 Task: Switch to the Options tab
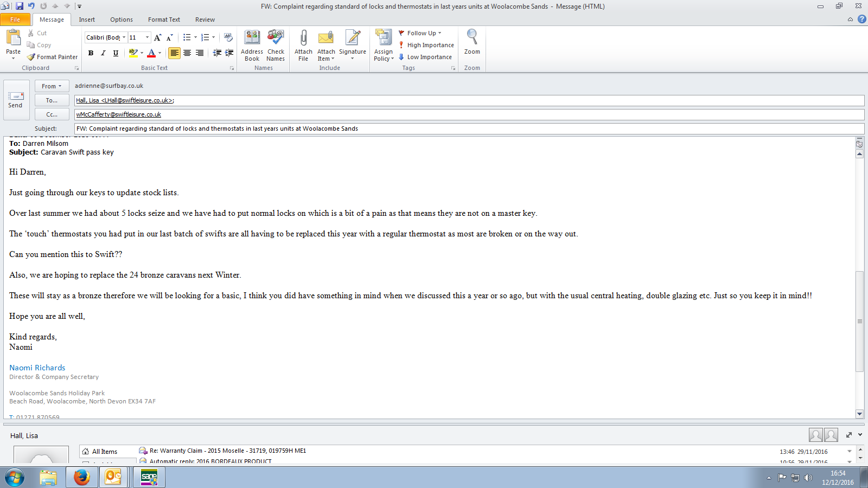(x=122, y=20)
